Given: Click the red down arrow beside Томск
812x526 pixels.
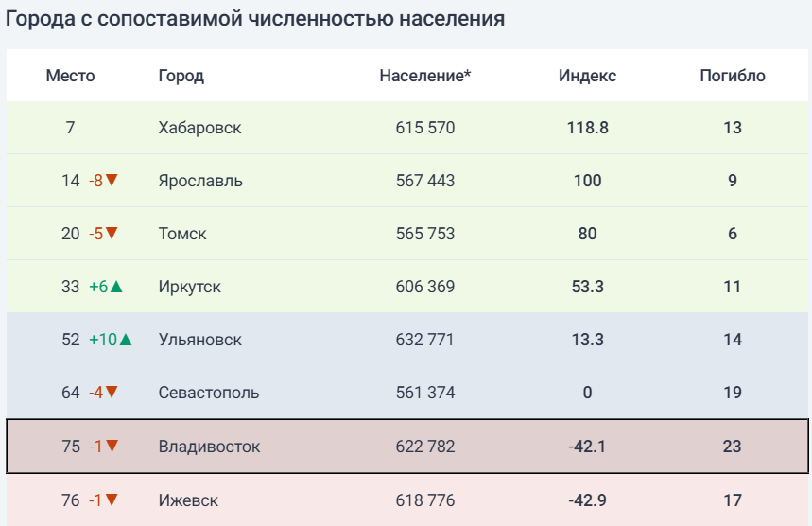Looking at the screenshot, I should 112,234.
